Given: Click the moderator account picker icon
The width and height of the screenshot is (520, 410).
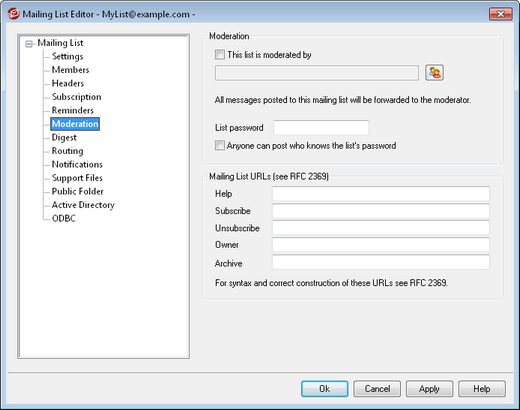Looking at the screenshot, I should [434, 73].
